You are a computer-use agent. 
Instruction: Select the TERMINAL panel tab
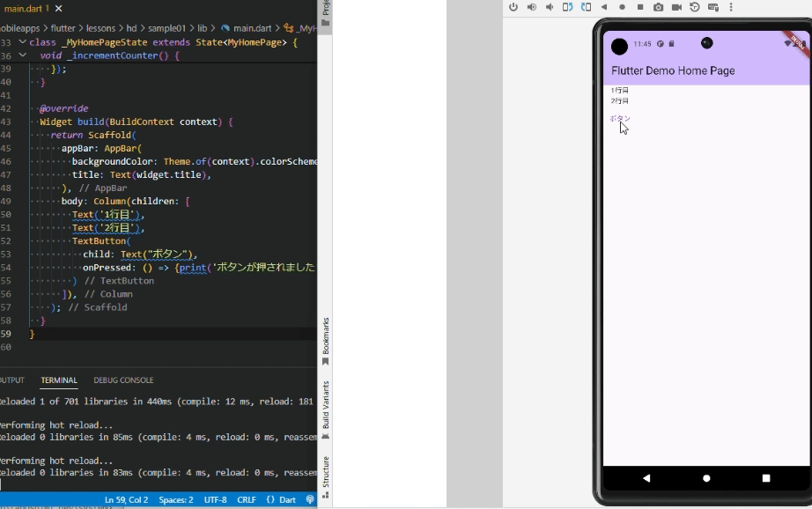59,380
